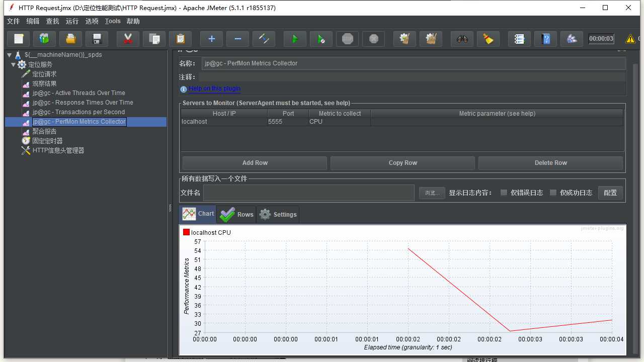Open the Help on this plugin link

(x=215, y=88)
